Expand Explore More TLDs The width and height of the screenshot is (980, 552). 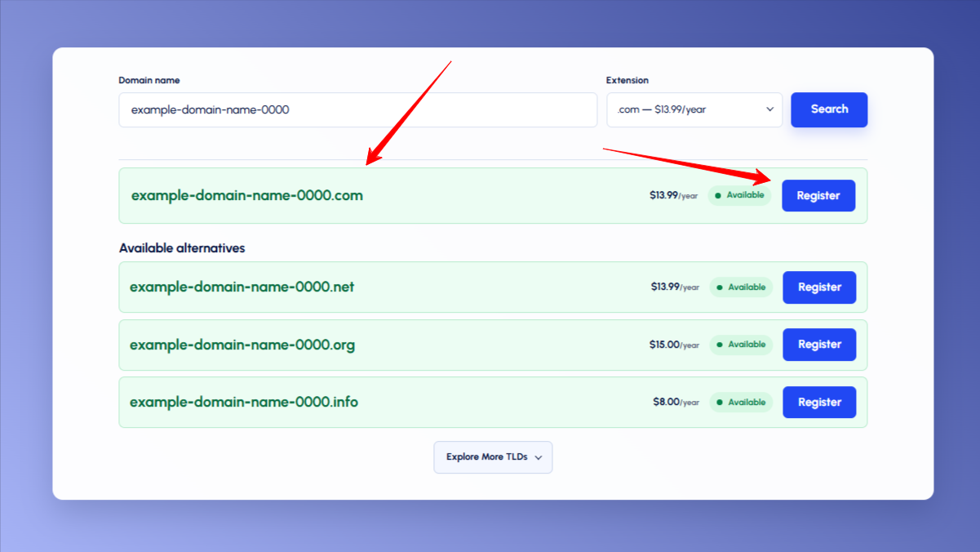point(493,457)
